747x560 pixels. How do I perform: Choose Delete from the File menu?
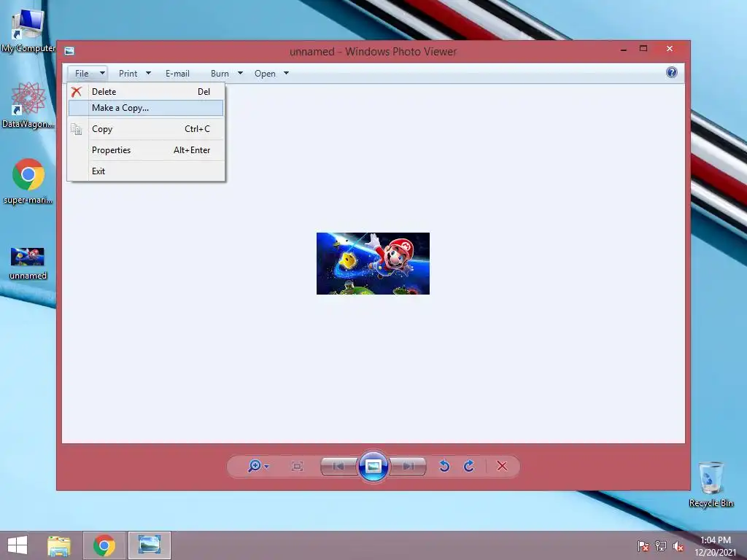point(146,91)
